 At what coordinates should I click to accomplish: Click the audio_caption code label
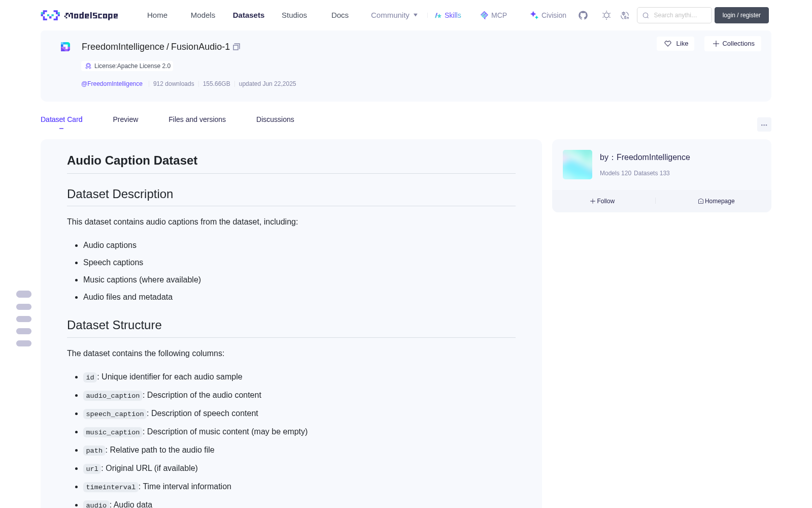(x=113, y=396)
